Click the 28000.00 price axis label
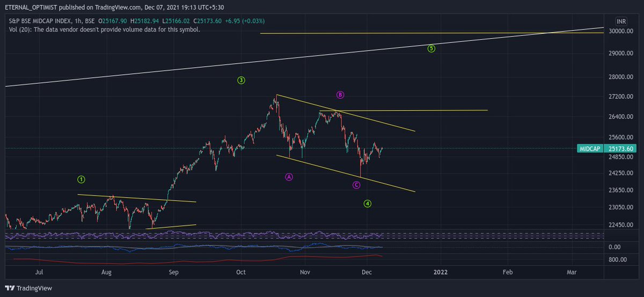Viewport: 644px width, 297px height. click(x=620, y=77)
